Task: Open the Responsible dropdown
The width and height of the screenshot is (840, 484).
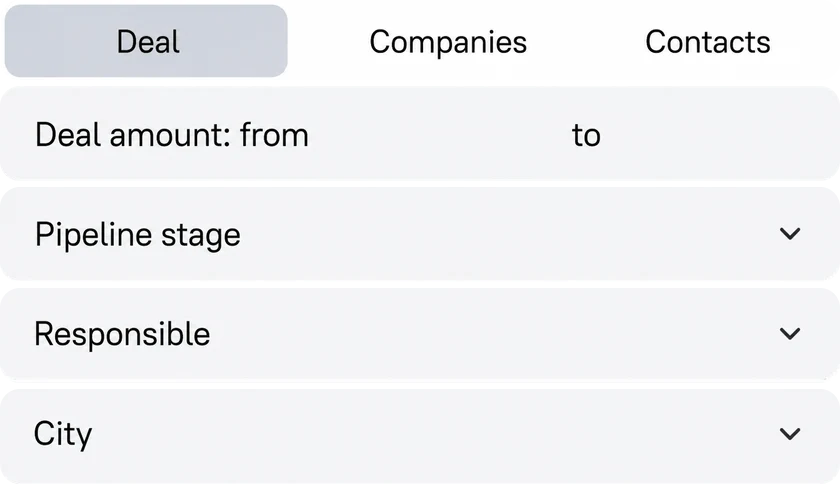Action: tap(420, 334)
